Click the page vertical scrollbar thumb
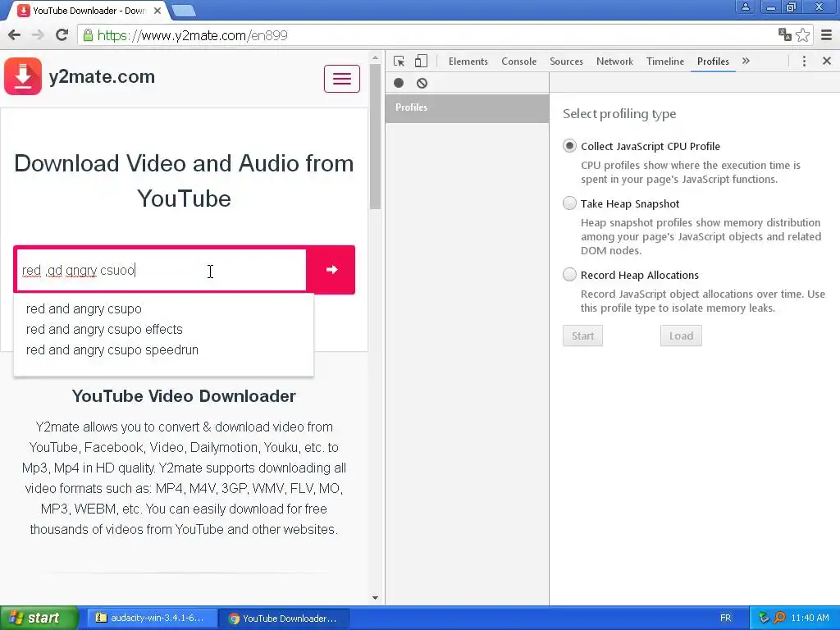Screen dimensions: 840x630 click(375, 137)
